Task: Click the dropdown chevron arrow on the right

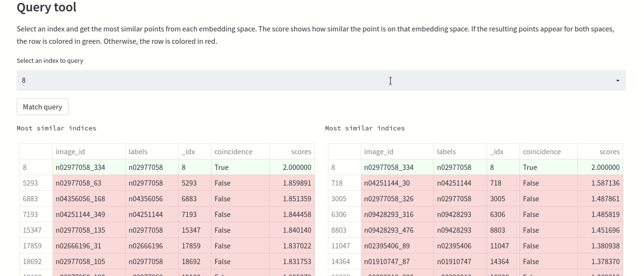Action: coord(617,80)
